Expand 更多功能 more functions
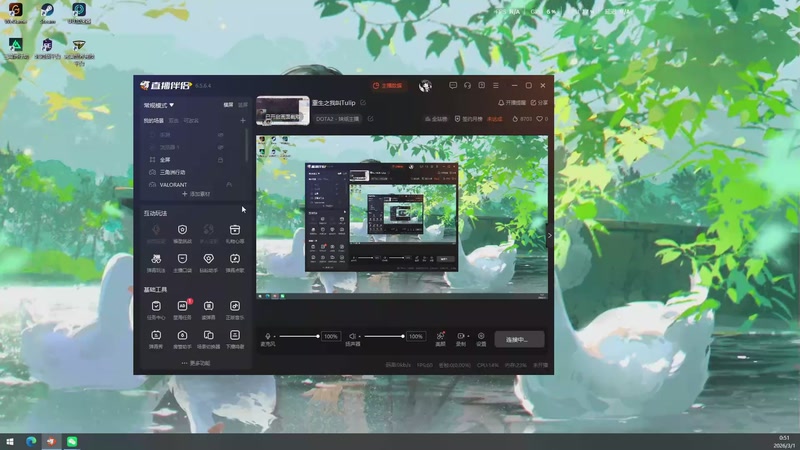The image size is (800, 450). click(x=196, y=363)
